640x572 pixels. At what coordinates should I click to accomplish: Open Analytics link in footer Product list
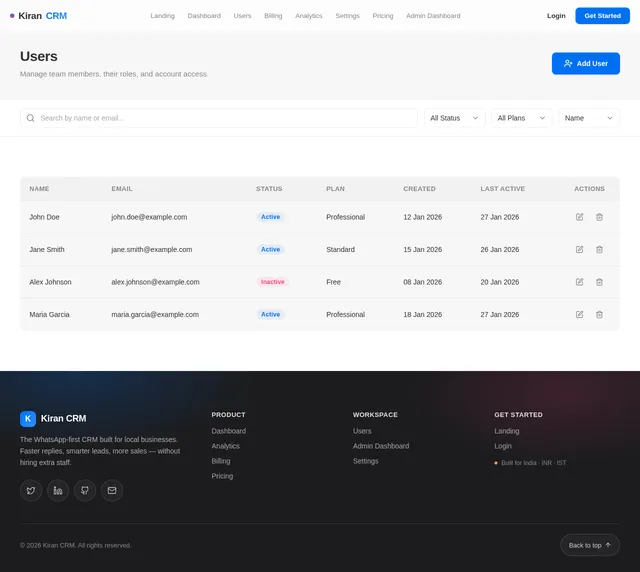point(225,446)
